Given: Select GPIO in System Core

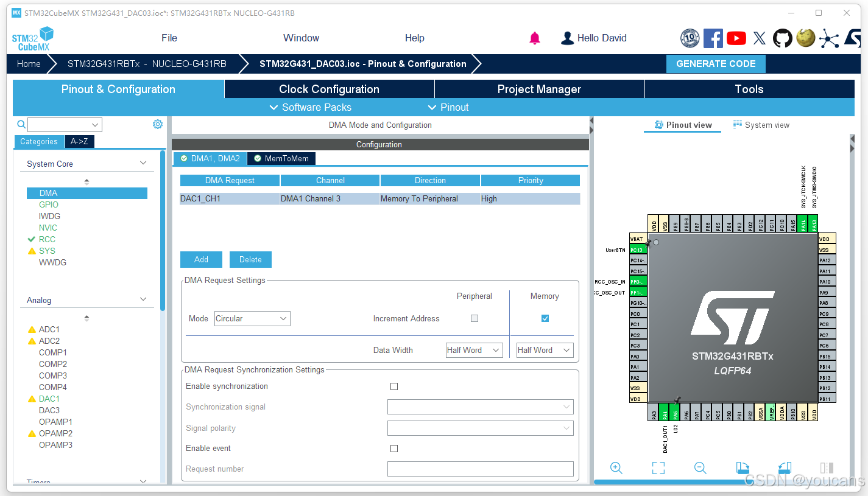Looking at the screenshot, I should click(x=49, y=204).
